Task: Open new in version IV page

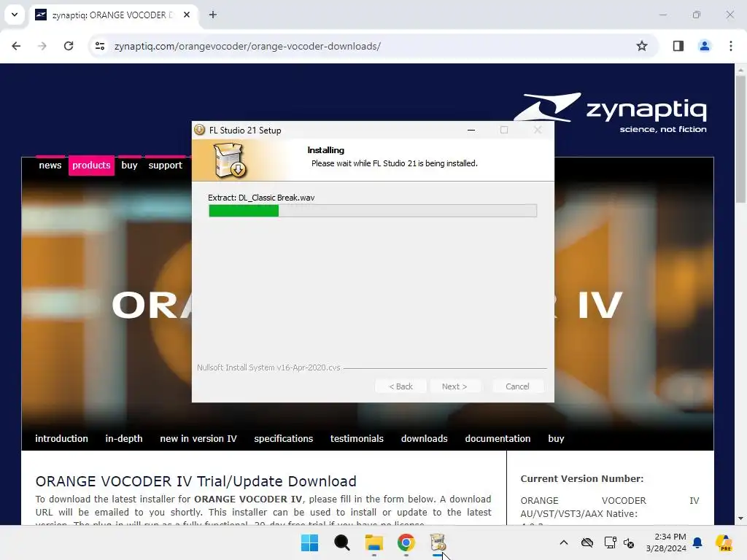Action: pyautogui.click(x=198, y=438)
